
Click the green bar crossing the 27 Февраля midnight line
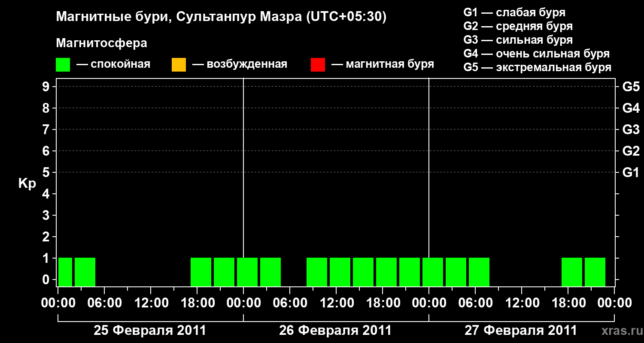[433, 272]
